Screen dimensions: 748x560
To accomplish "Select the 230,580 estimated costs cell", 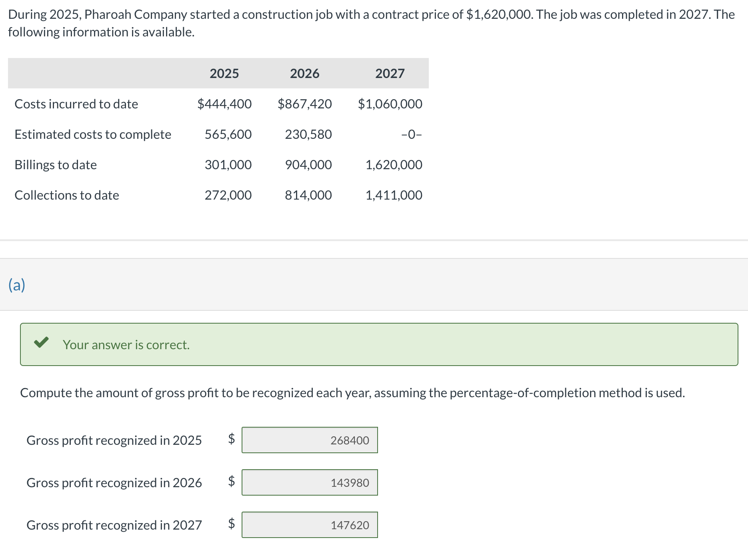I will click(308, 134).
